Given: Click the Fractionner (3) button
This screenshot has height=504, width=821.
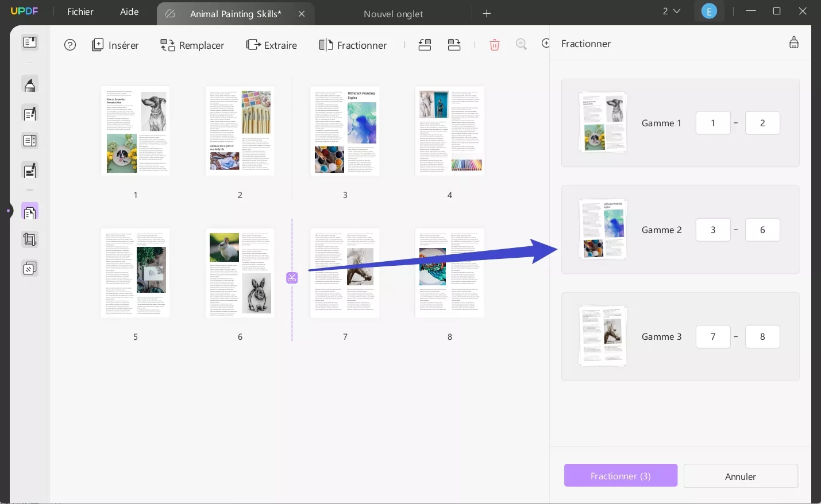Looking at the screenshot, I should pyautogui.click(x=620, y=476).
